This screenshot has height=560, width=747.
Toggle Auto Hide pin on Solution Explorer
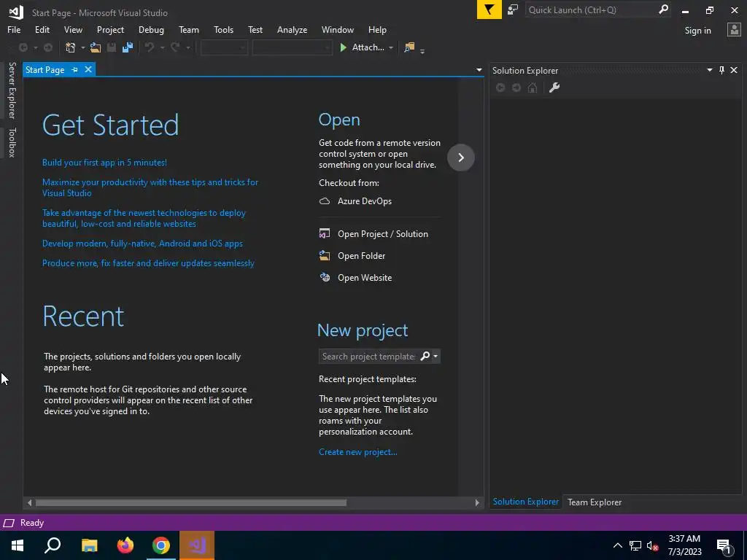point(721,70)
